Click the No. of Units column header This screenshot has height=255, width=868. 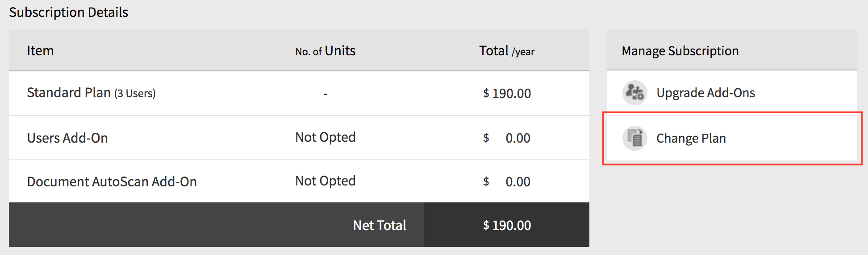[325, 51]
